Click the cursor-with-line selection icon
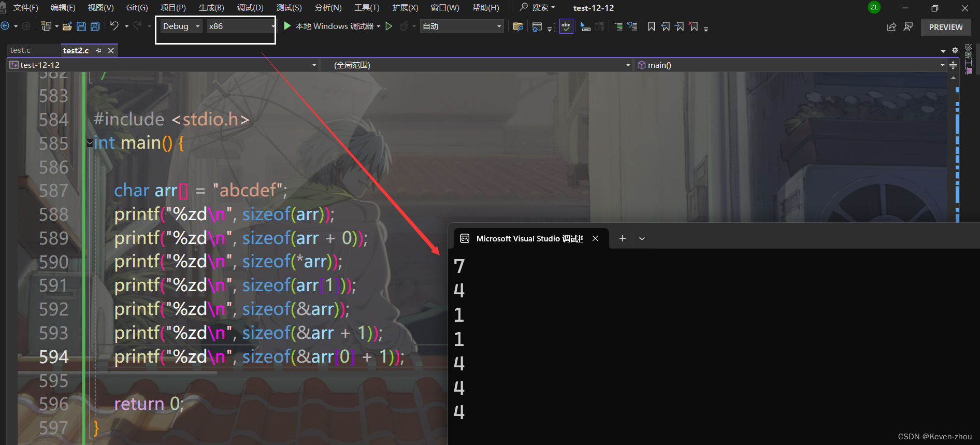 pyautogui.click(x=585, y=26)
